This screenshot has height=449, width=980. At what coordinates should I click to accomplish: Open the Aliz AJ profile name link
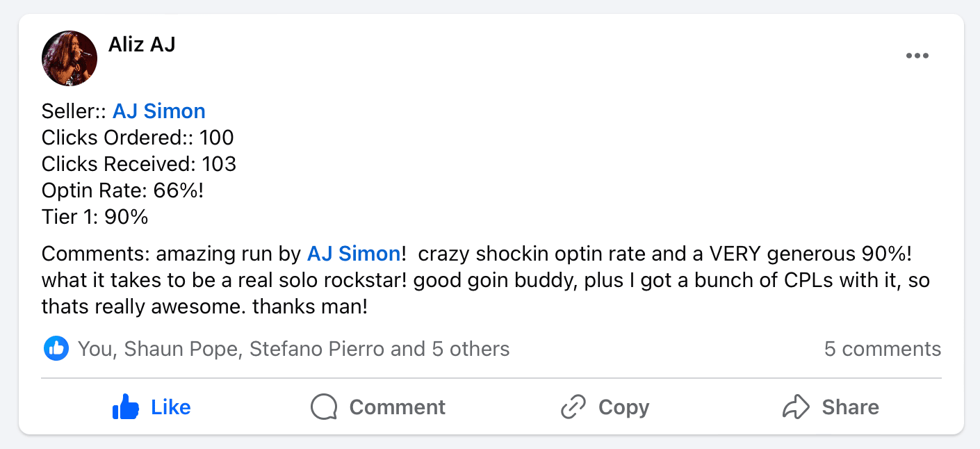tap(142, 45)
